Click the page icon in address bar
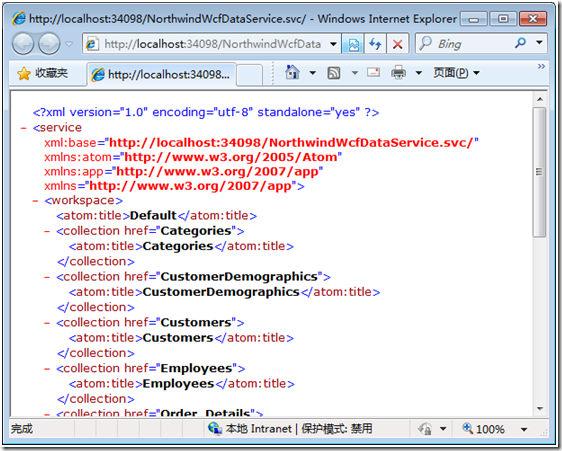Viewport: 562px width, 451px height. point(91,44)
